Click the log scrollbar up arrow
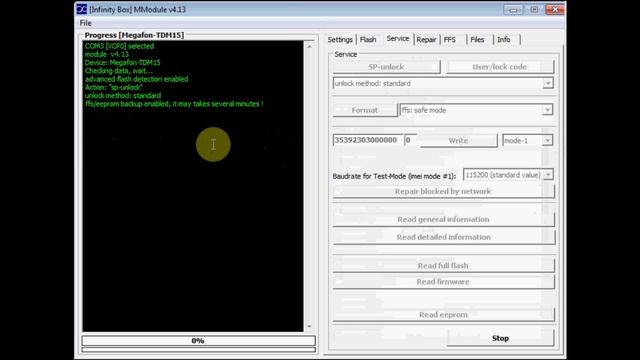This screenshot has width=640, height=360. tap(309, 47)
